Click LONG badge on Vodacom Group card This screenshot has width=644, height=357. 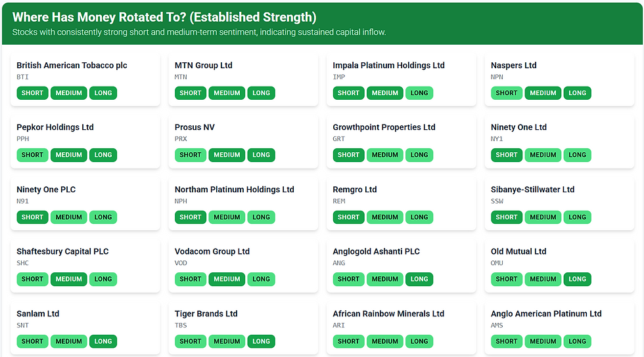click(262, 279)
